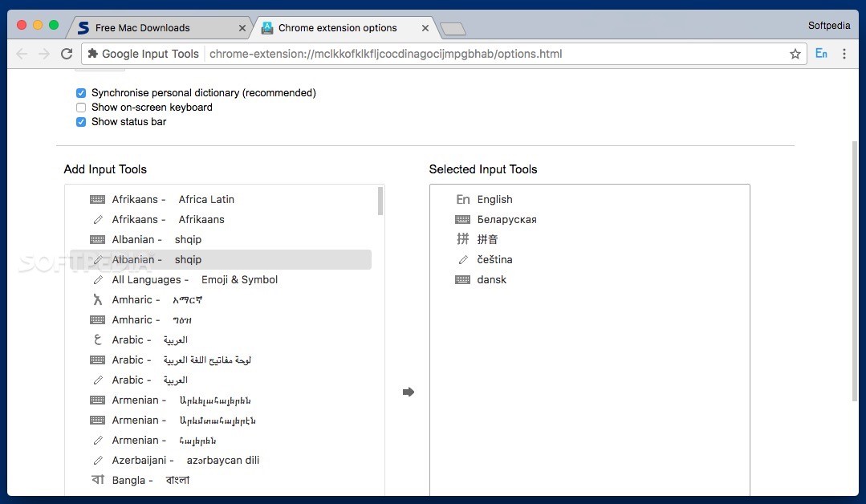Click pencil icon beside čeština
Image resolution: width=866 pixels, height=504 pixels.
click(463, 259)
